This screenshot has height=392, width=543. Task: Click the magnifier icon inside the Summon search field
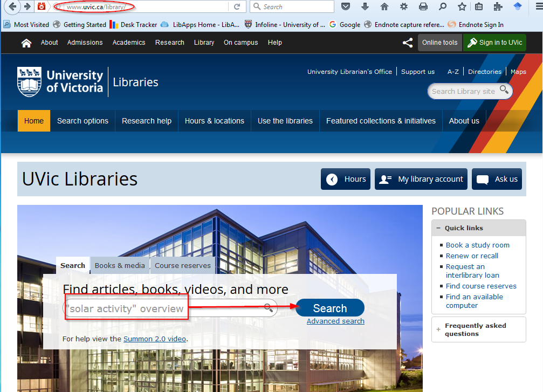coord(269,307)
